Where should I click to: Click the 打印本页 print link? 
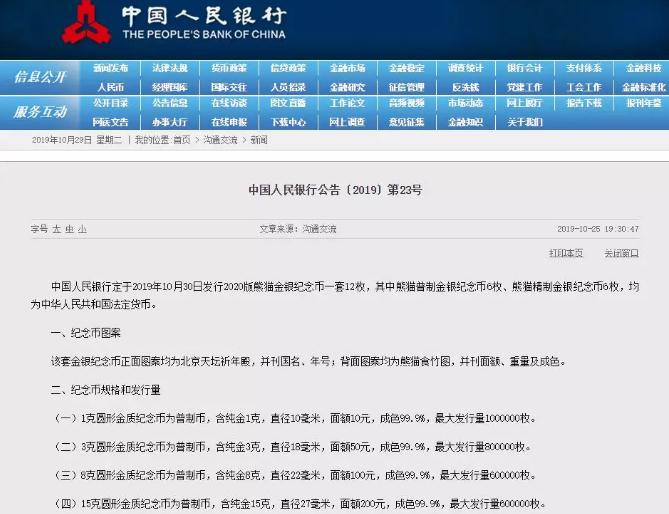point(566,254)
